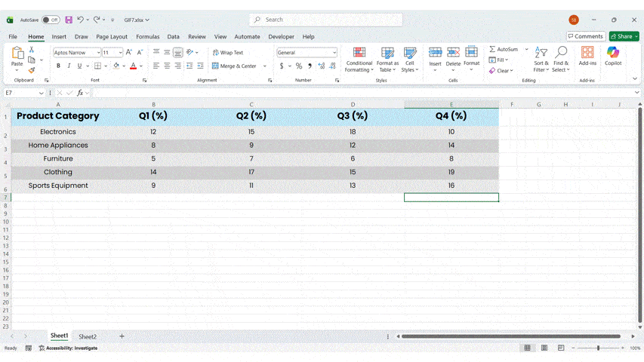The height and width of the screenshot is (362, 644).
Task: Redo the last undone action
Action: tap(97, 20)
